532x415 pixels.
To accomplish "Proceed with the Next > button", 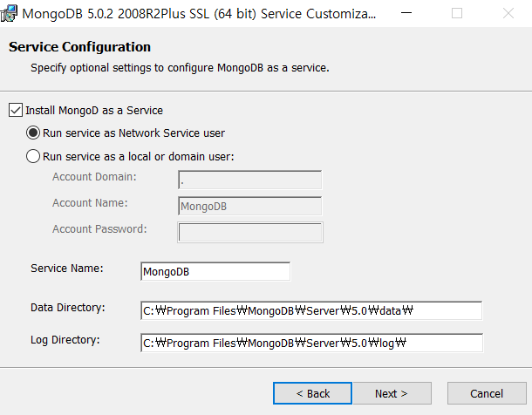I will 392,393.
